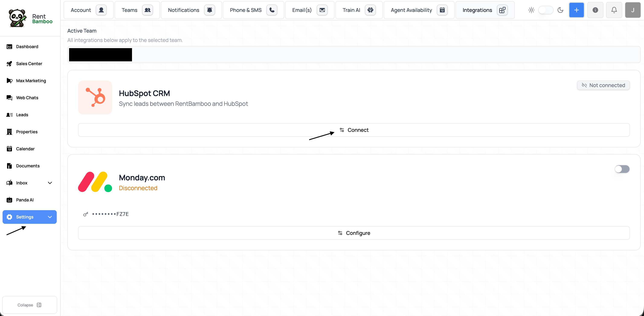Collapse the sidebar using Collapse button

29,305
